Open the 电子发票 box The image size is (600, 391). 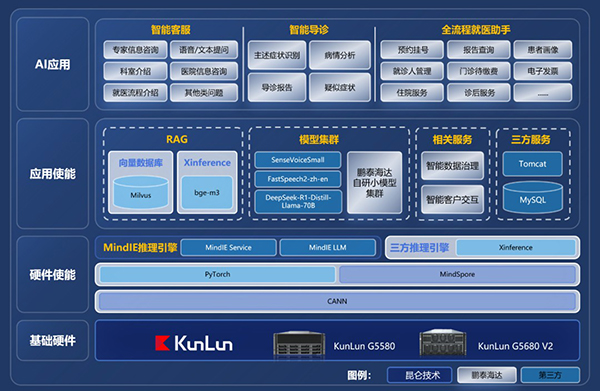[543, 71]
